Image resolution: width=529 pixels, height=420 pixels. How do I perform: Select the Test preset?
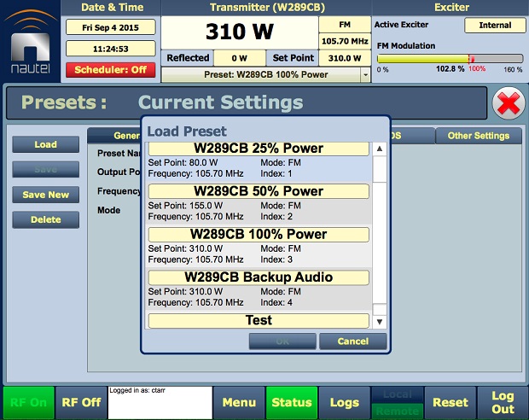coord(259,320)
